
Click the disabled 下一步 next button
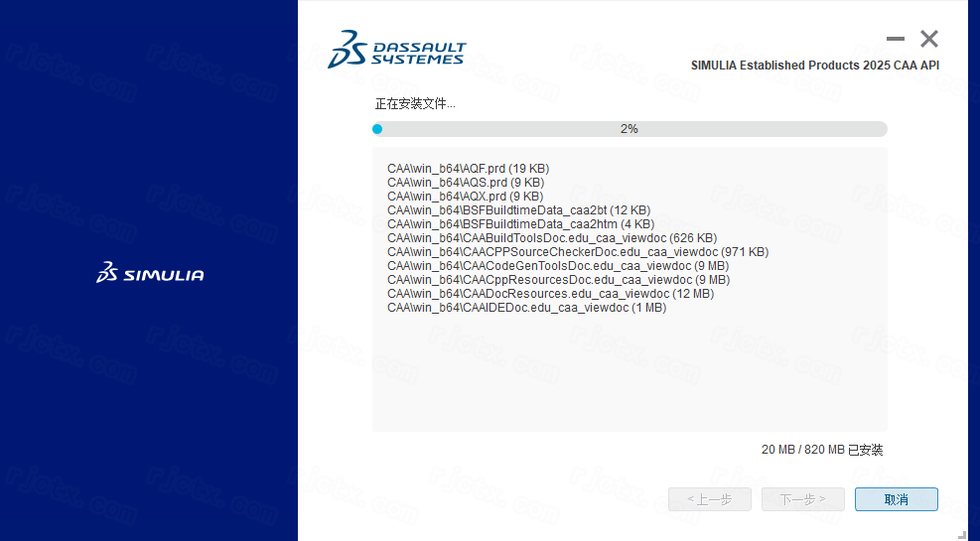click(x=803, y=499)
